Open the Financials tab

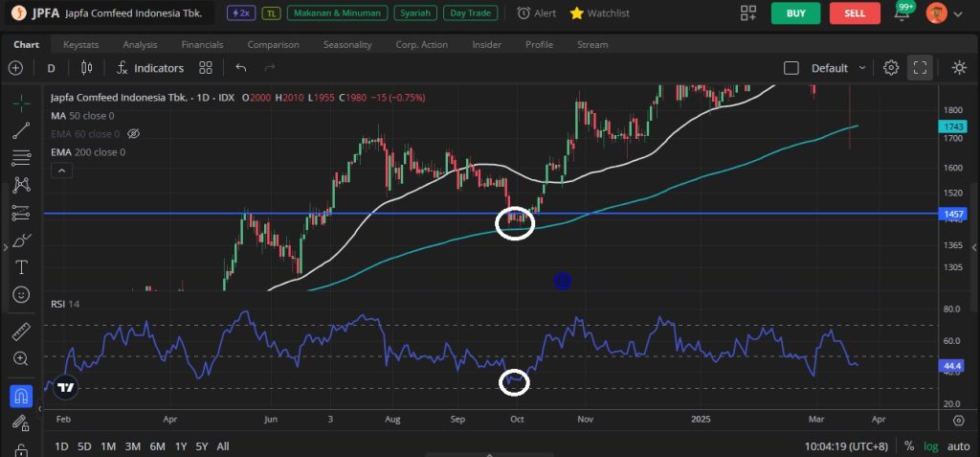click(203, 44)
